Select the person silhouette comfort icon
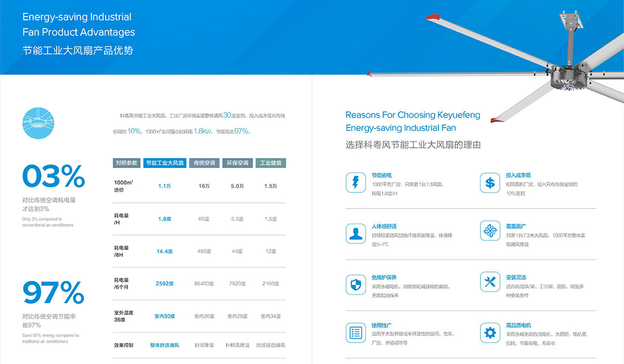 point(356,233)
